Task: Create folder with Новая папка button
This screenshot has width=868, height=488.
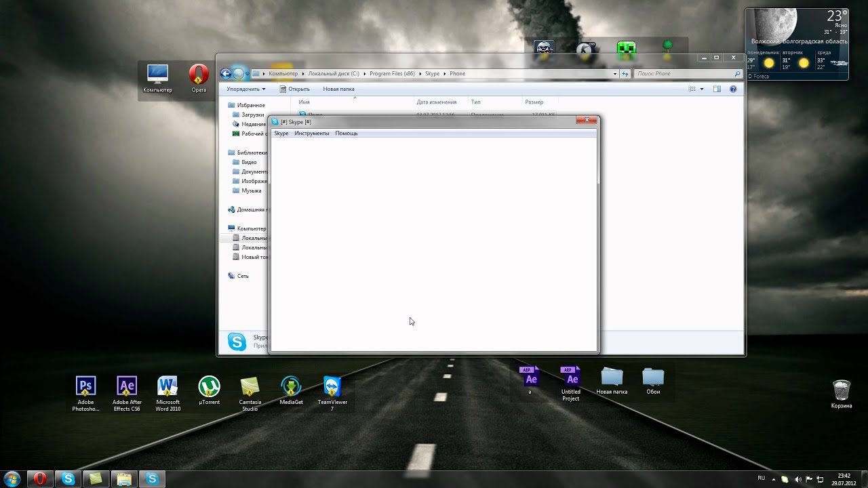Action: click(338, 89)
